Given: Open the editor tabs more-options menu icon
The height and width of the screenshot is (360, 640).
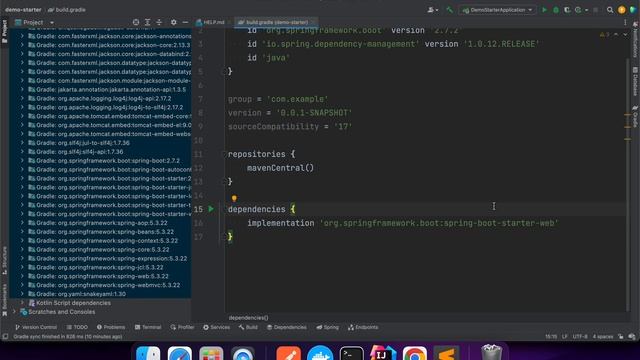Looking at the screenshot, I should pos(625,22).
